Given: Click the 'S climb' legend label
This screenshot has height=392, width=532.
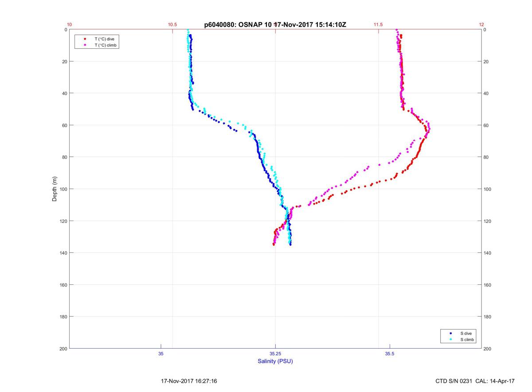Looking at the screenshot, I should click(467, 339).
